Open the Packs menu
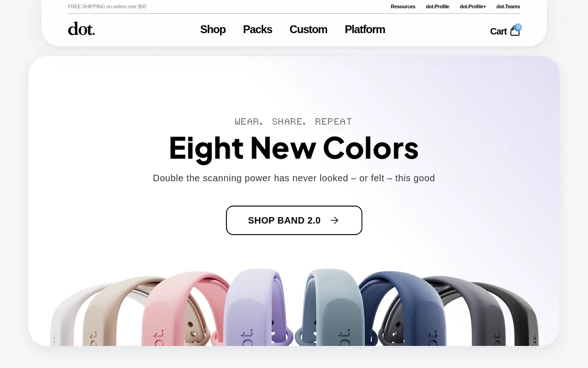The width and height of the screenshot is (588, 368). [x=257, y=29]
